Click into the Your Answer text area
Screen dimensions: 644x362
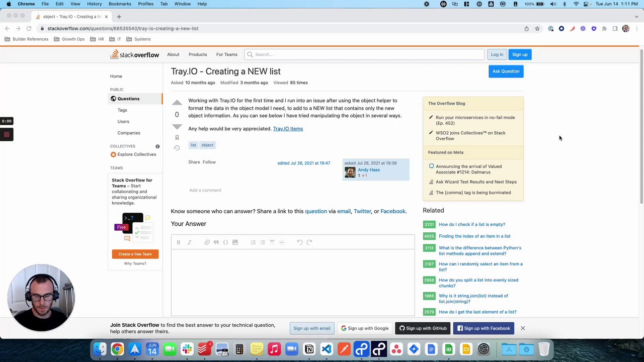coord(293,283)
